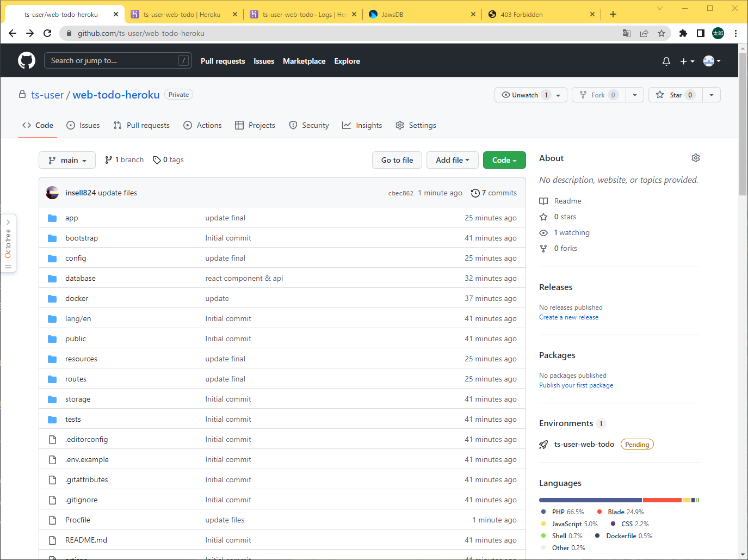Image resolution: width=748 pixels, height=560 pixels.
Task: Open the Chrome profile avatar
Action: [718, 33]
